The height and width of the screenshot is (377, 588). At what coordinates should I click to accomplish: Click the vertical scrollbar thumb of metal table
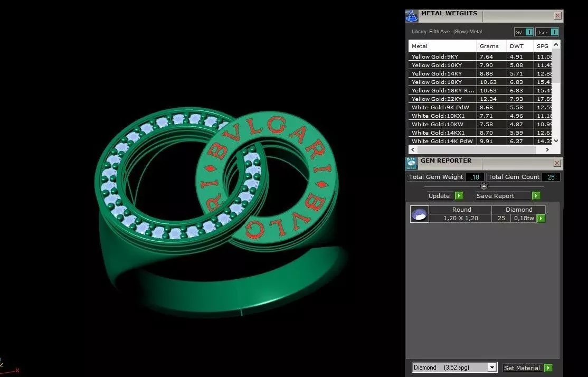coord(556,65)
